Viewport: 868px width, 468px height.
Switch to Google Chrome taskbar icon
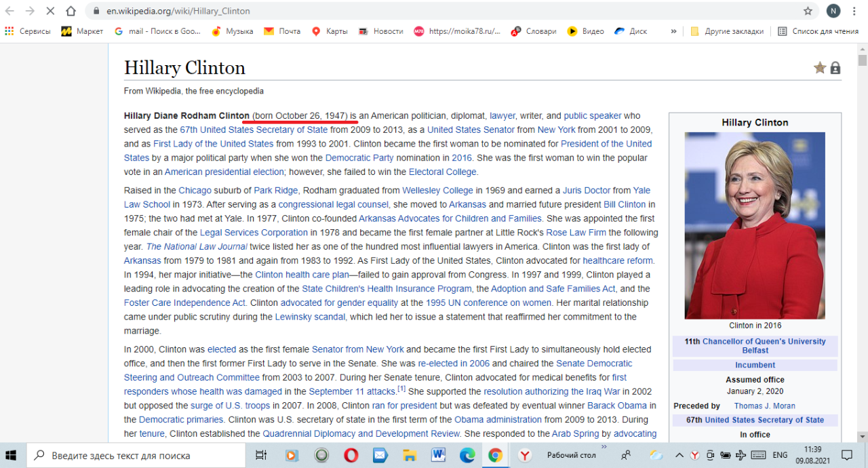click(496, 455)
